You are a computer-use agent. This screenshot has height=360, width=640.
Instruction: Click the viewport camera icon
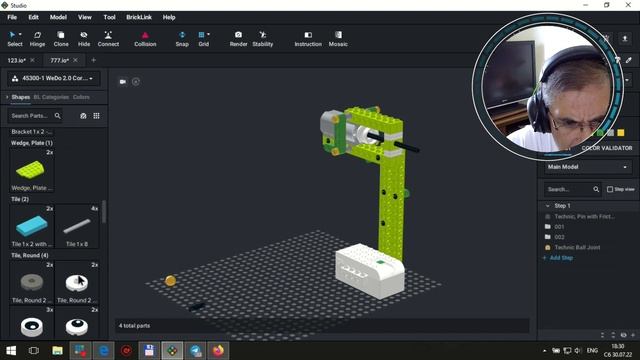point(122,82)
